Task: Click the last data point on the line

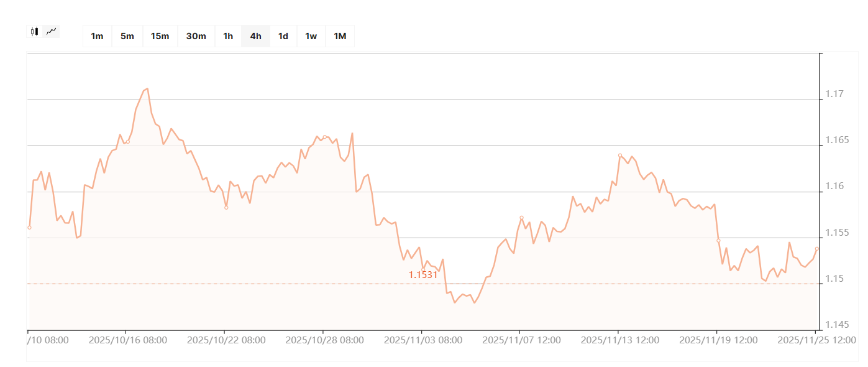Action: coord(816,248)
